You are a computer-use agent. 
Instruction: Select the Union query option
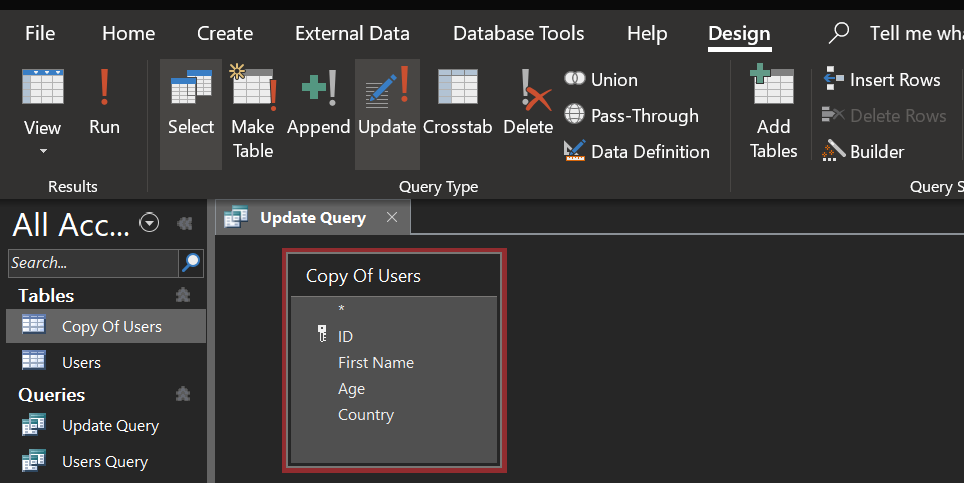click(601, 80)
